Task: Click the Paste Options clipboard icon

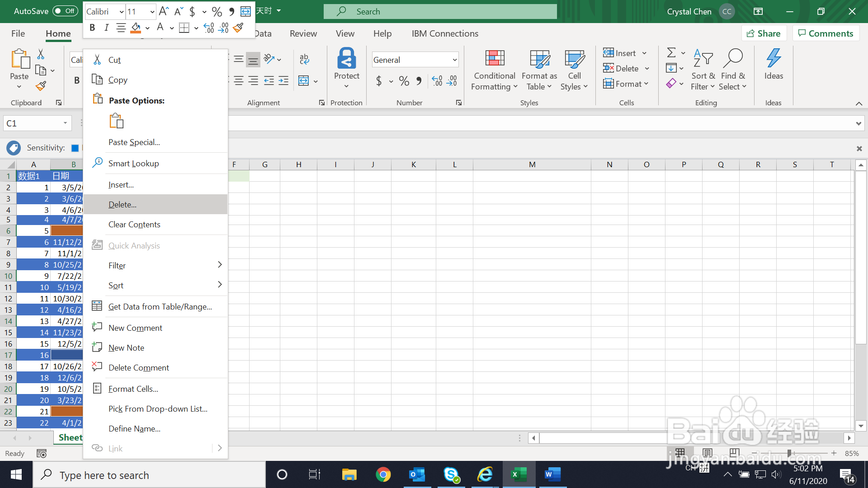Action: pyautogui.click(x=116, y=121)
